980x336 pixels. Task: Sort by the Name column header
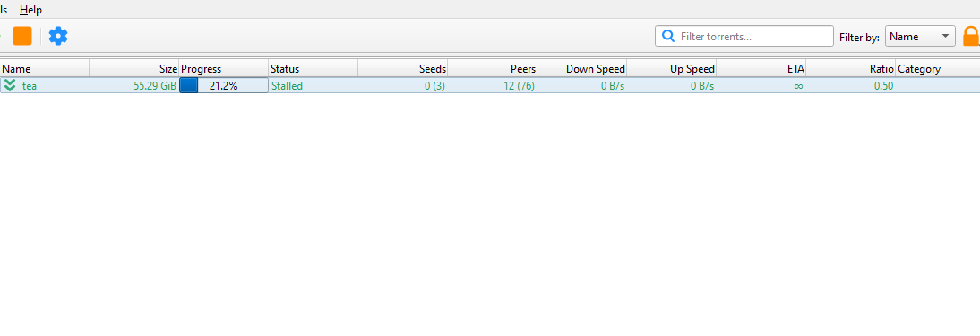click(x=45, y=69)
